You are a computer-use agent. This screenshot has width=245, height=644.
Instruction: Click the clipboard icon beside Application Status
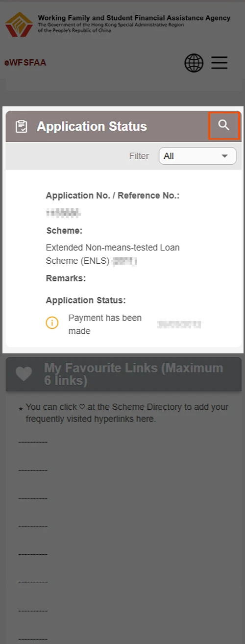(22, 126)
